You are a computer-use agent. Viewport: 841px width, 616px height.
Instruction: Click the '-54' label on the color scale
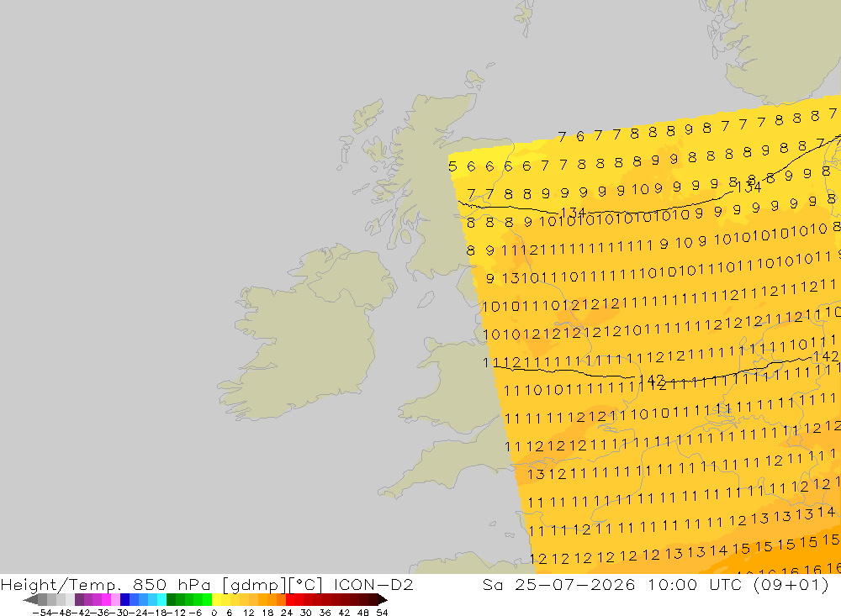click(43, 613)
